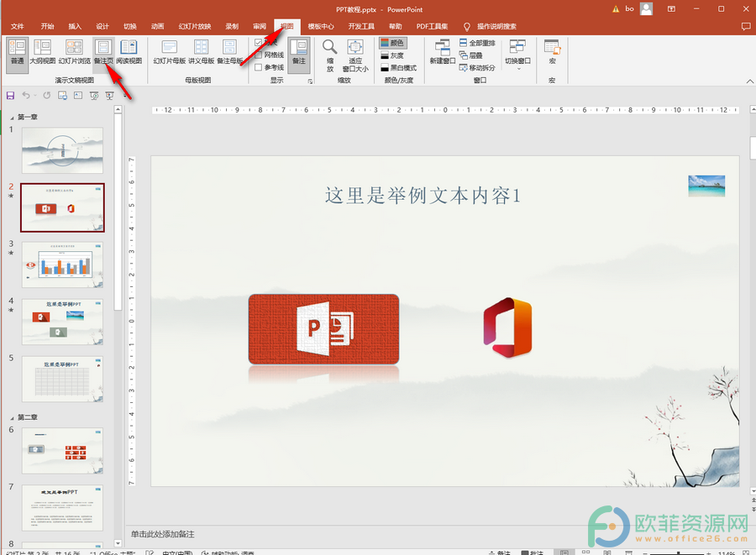Click notes area 单击此处添加备注
This screenshot has height=555, width=756.
pos(163,534)
